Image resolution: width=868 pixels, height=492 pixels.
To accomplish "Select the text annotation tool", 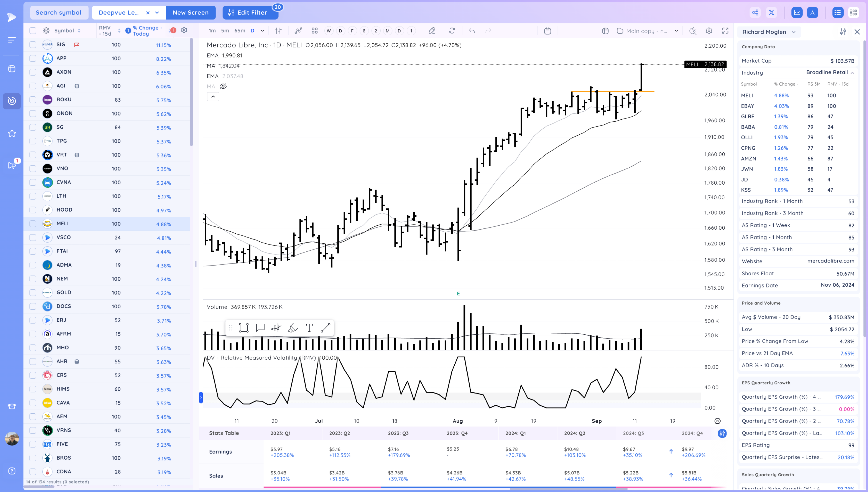I will coord(309,328).
